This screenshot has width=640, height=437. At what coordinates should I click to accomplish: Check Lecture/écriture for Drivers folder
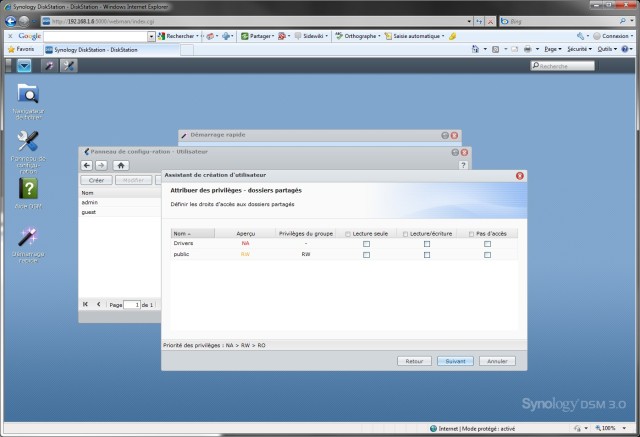(427, 244)
